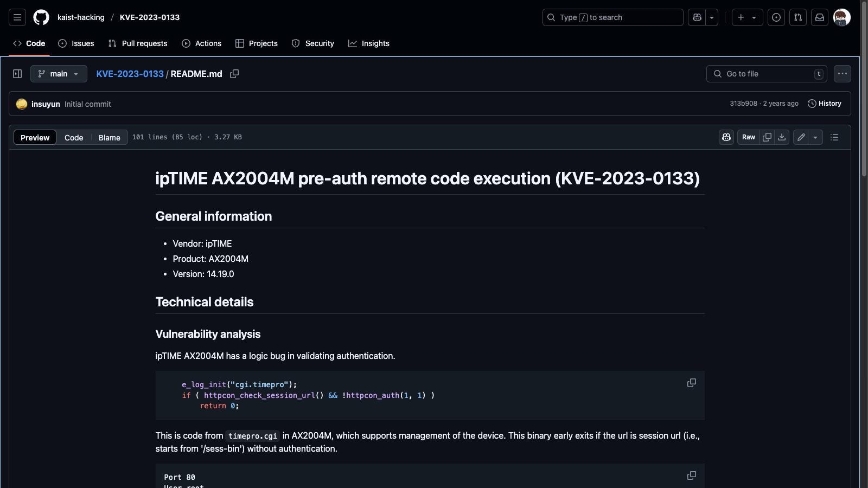The image size is (868, 488).
Task: Open the document outline icon
Action: click(834, 137)
